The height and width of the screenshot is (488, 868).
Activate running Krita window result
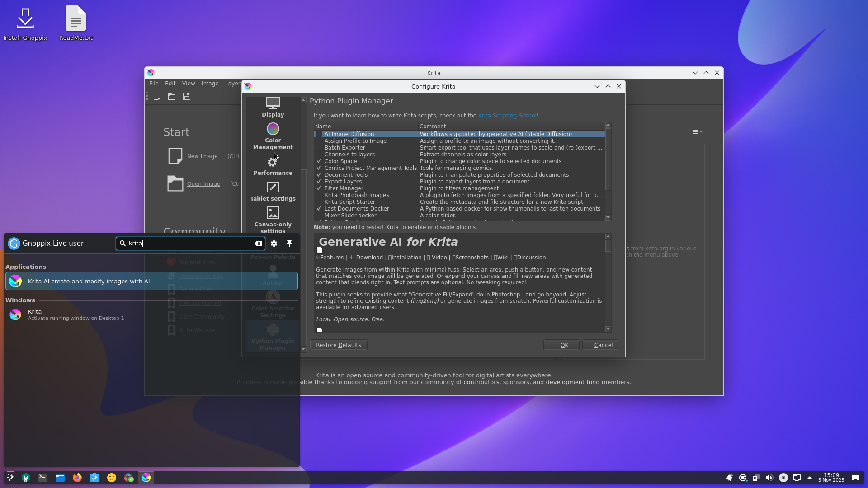[151, 314]
